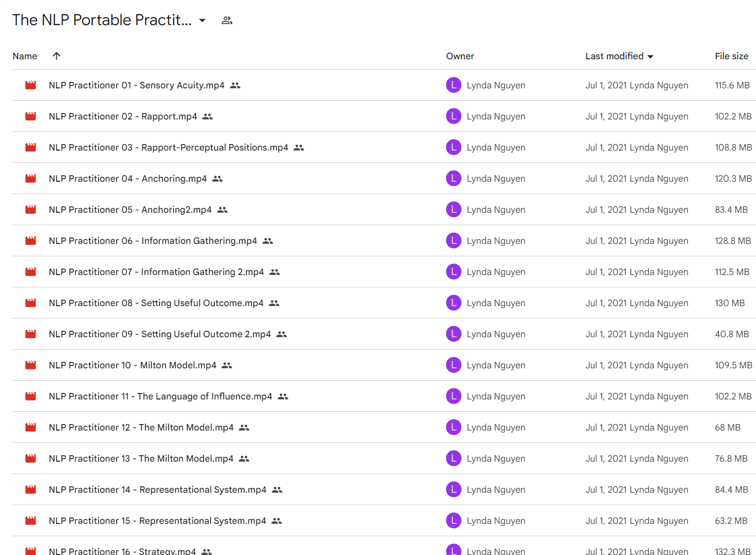Click the 115.6 MB file size value
This screenshot has height=555, width=756.
point(732,85)
